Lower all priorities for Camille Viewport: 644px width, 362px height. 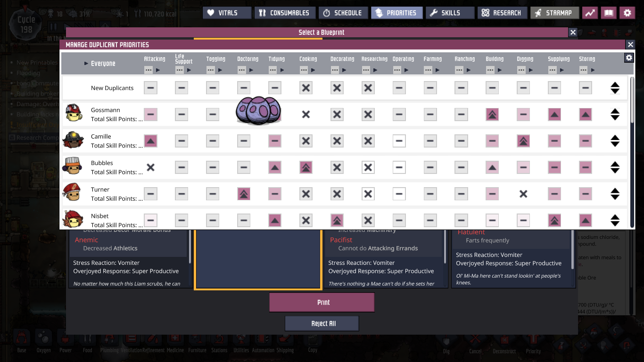click(x=615, y=144)
